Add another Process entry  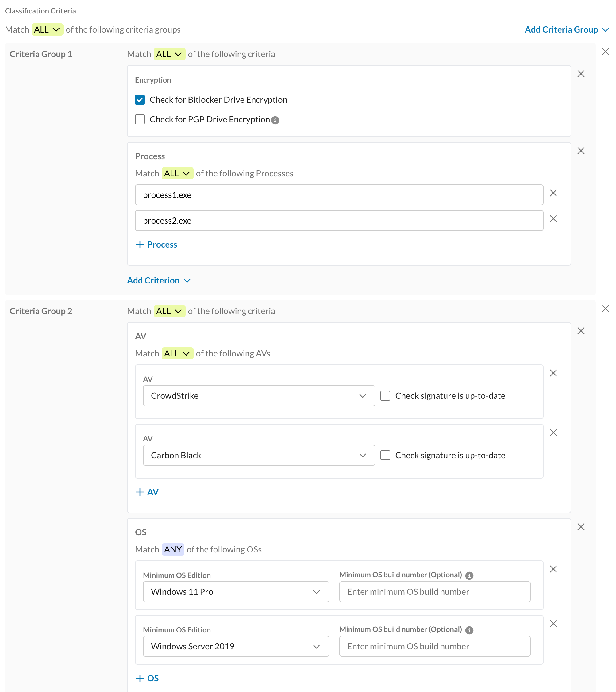156,244
